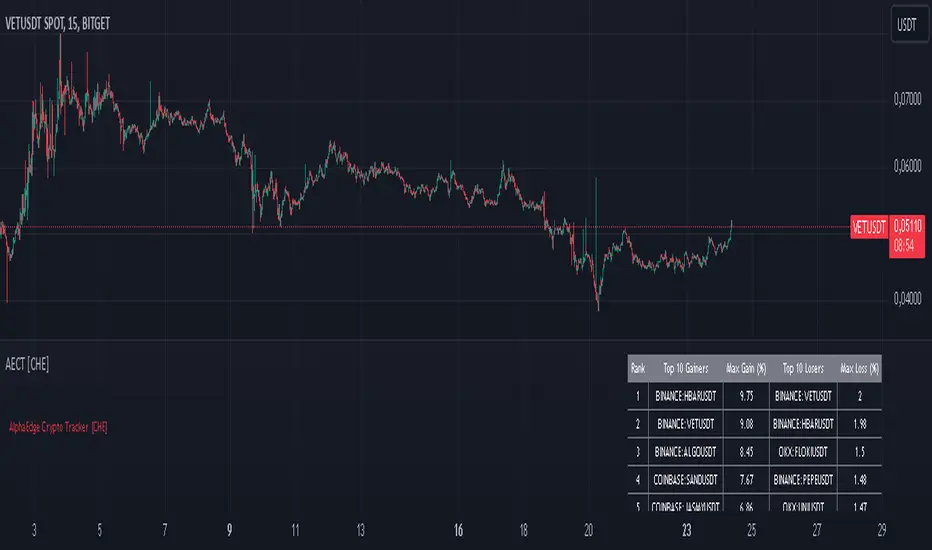Click the red VETUSDT price line label
This screenshot has width=932, height=550.
pyautogui.click(x=868, y=228)
